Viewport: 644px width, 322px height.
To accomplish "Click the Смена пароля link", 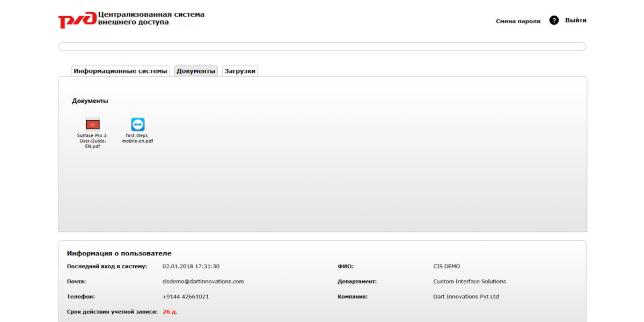I will click(x=518, y=21).
